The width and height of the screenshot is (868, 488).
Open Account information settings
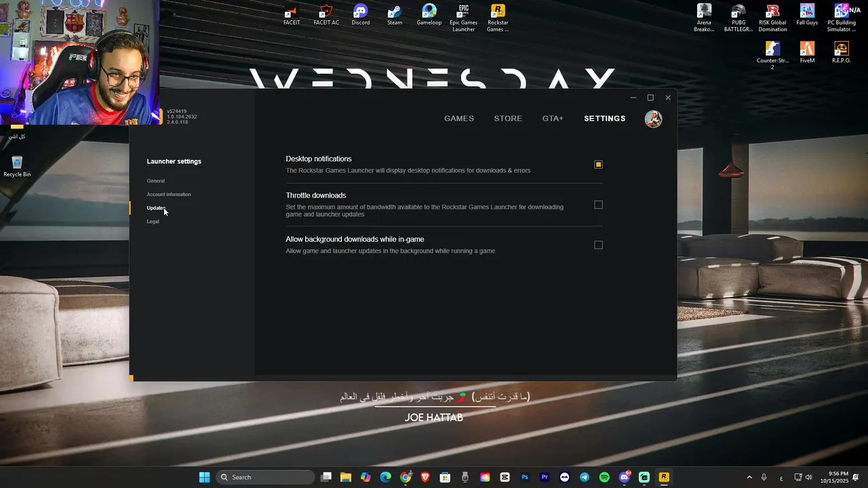(x=169, y=195)
